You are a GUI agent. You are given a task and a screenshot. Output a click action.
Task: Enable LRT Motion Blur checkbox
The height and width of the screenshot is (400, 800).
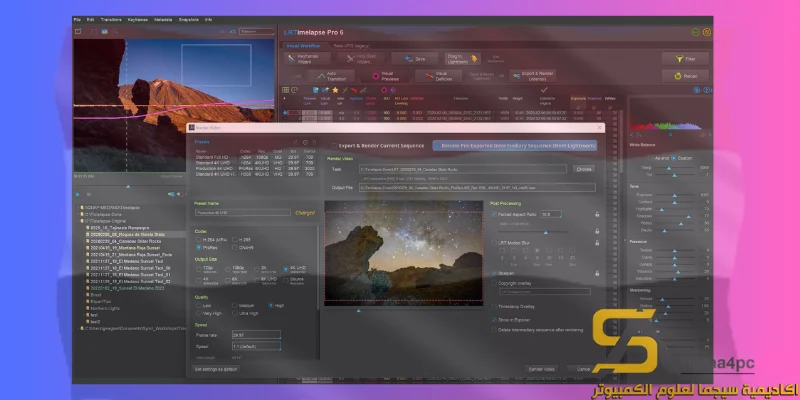pos(494,243)
